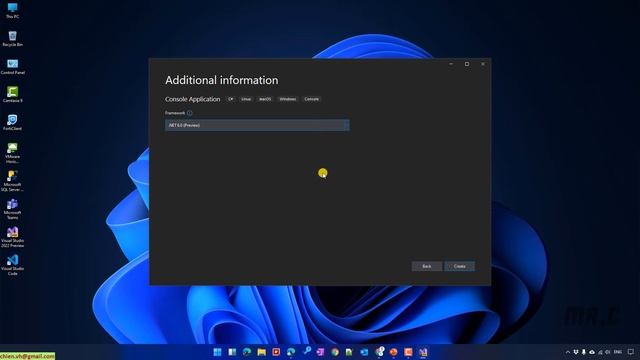
Task: Open Google Chrome from the taskbar
Action: (335, 352)
